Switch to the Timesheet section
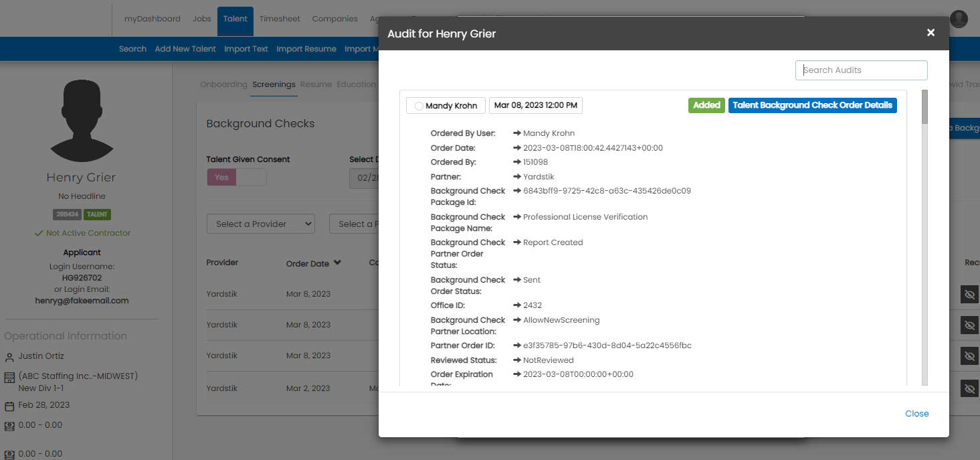 [280, 18]
